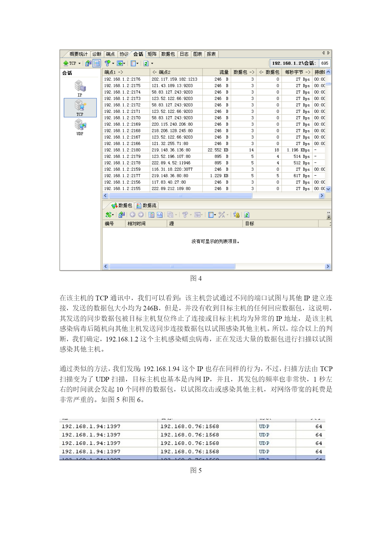Image resolution: width=392 pixels, height=554 pixels.
Task: Select the row 192.168.1.2:2177
Action: tap(214, 176)
